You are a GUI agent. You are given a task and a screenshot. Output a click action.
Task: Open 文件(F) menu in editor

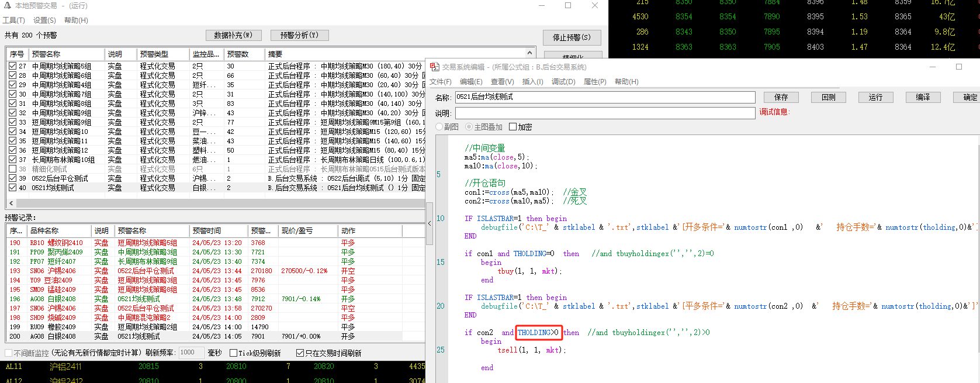coord(441,82)
